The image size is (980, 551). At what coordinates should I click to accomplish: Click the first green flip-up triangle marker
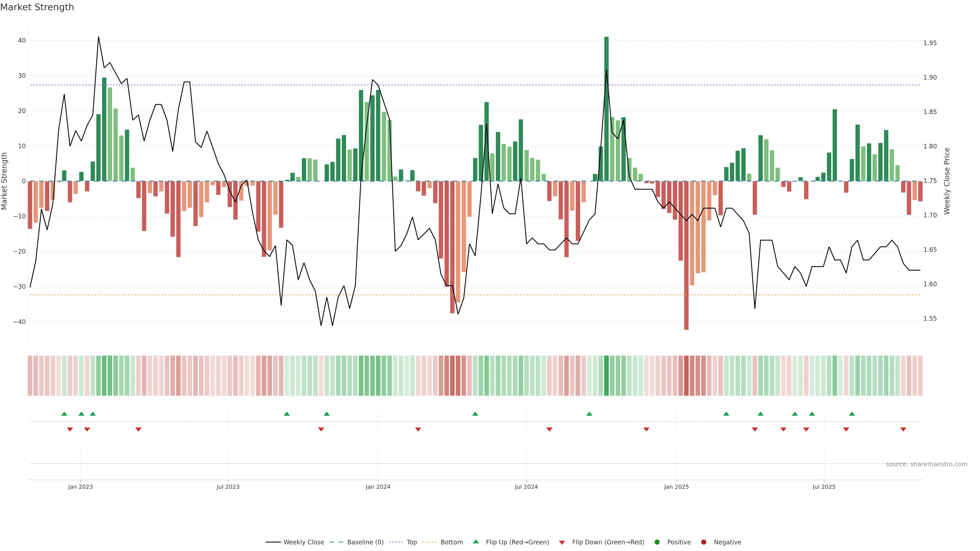coord(64,414)
